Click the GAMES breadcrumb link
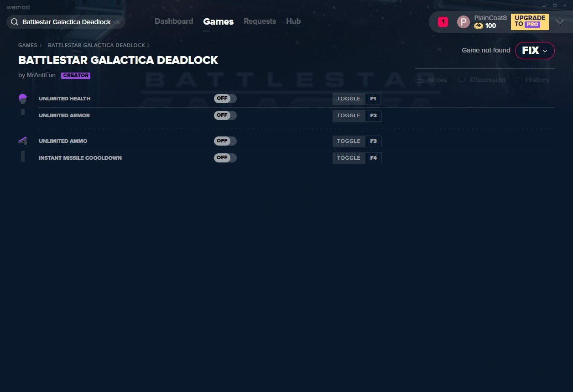 (28, 45)
